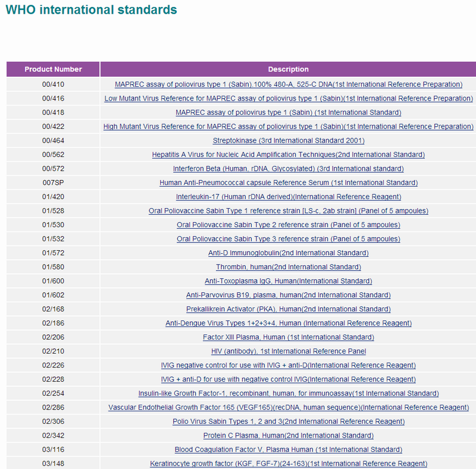Image resolution: width=476 pixels, height=469 pixels.
Task: Open Interferon Beta (Human, rDNA, Glycosylated) link
Action: (289, 169)
